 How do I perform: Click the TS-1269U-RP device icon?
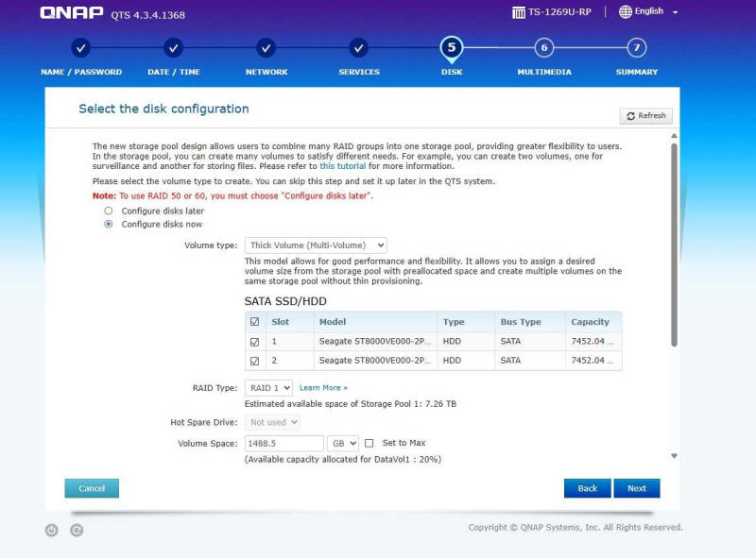518,12
